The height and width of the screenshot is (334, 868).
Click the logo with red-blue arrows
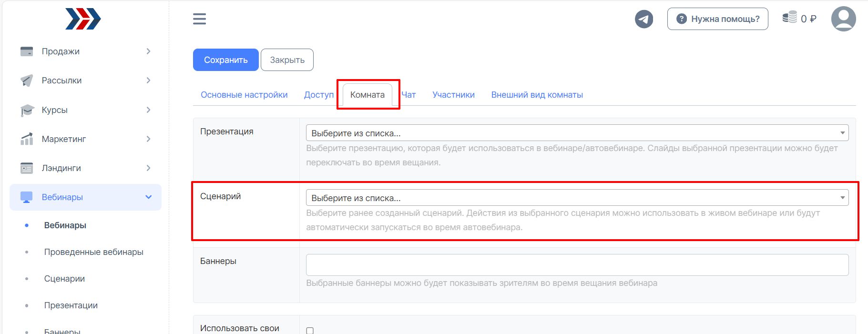tap(83, 19)
